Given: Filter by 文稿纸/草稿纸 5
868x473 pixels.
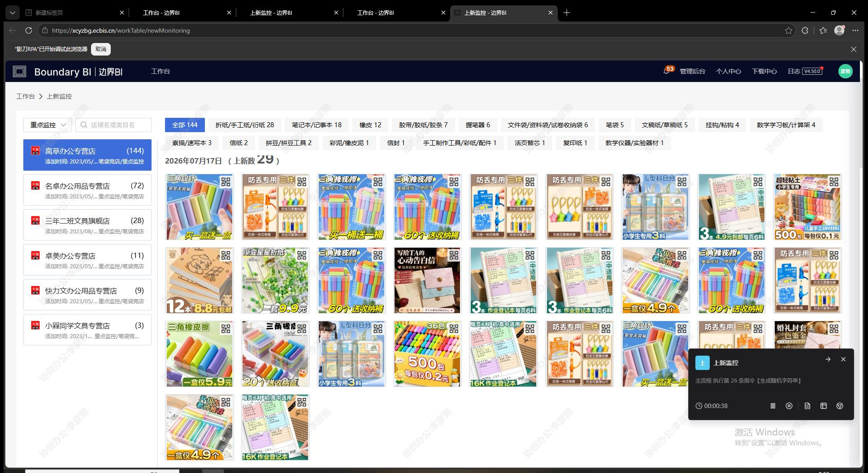Looking at the screenshot, I should pos(664,125).
